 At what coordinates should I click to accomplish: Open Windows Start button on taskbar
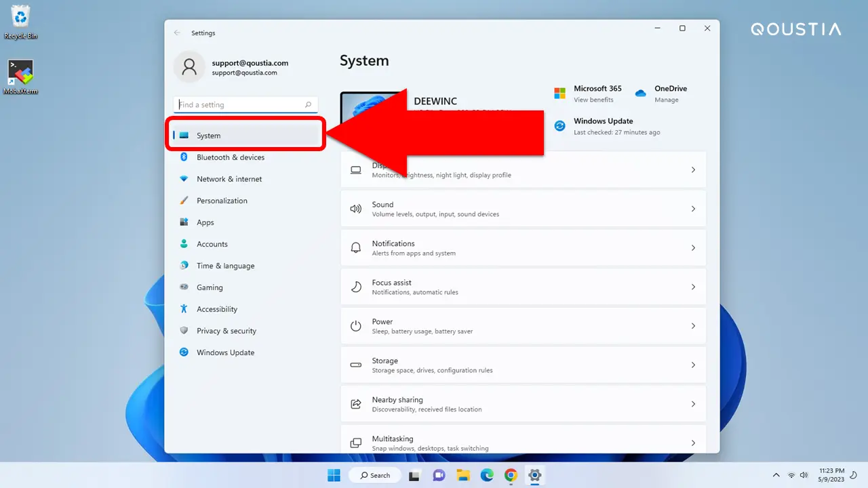(334, 475)
